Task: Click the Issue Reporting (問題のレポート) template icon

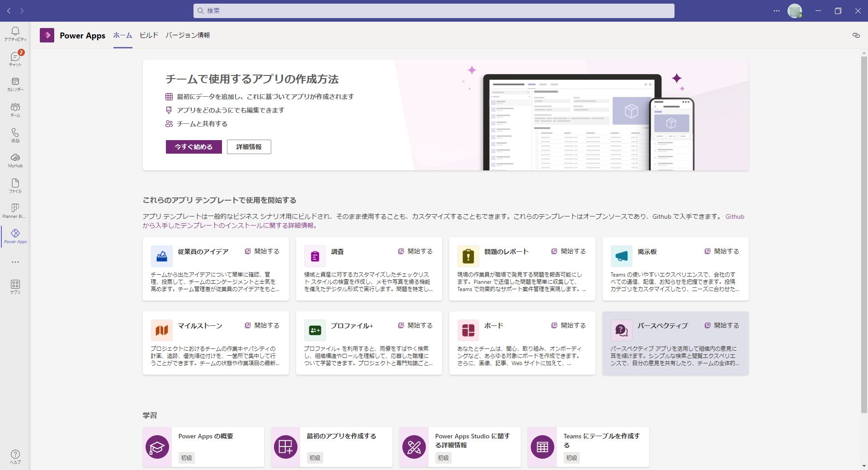Action: tap(468, 256)
